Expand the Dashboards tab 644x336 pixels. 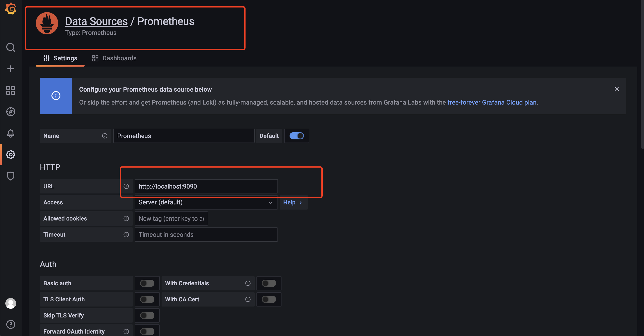114,58
